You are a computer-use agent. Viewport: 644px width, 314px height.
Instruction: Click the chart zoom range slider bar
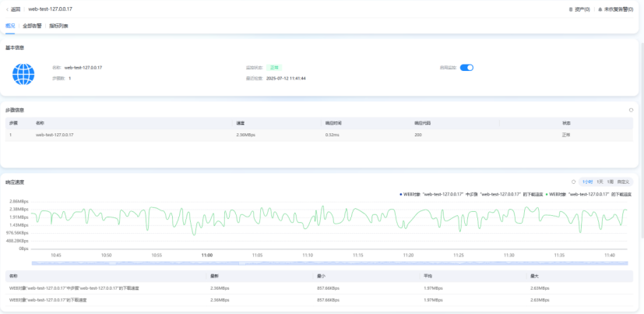click(x=329, y=263)
